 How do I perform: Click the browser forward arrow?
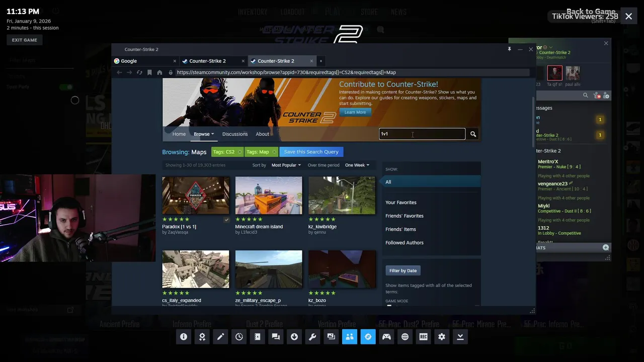point(129,72)
